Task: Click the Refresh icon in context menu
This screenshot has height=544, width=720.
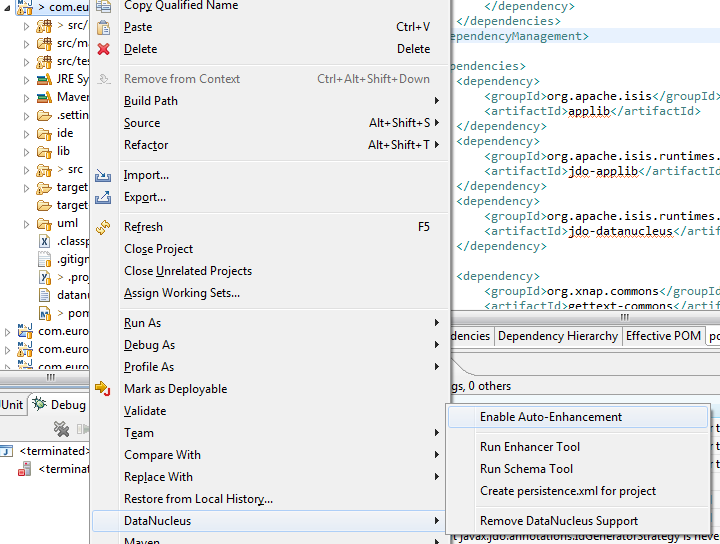Action: 103,227
